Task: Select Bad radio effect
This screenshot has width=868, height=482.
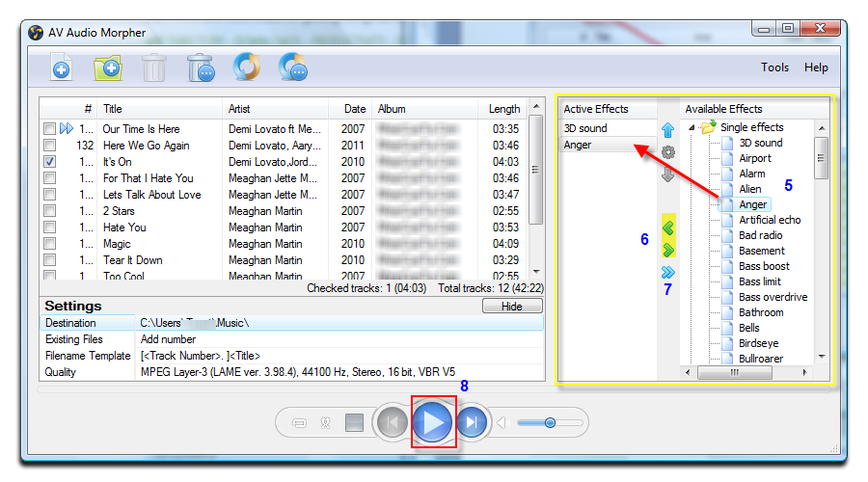Action: 761,235
